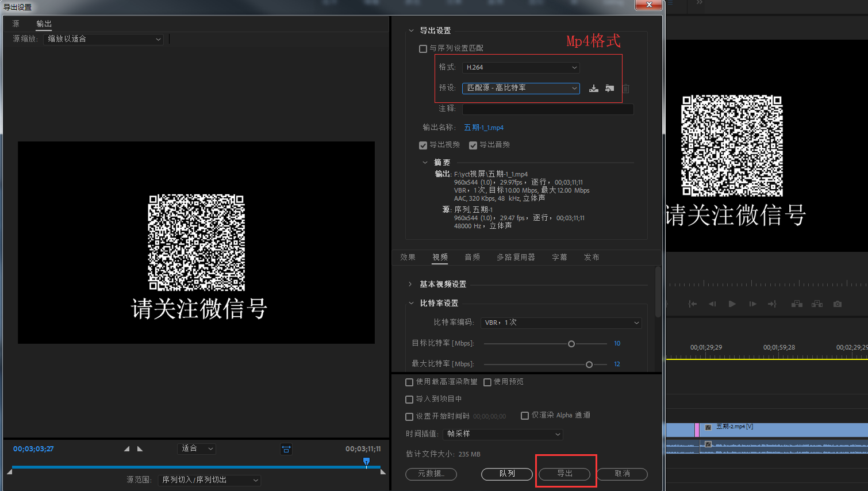The image size is (868, 491).
Task: Click Go to In icon in Program monitor
Action: click(x=693, y=304)
